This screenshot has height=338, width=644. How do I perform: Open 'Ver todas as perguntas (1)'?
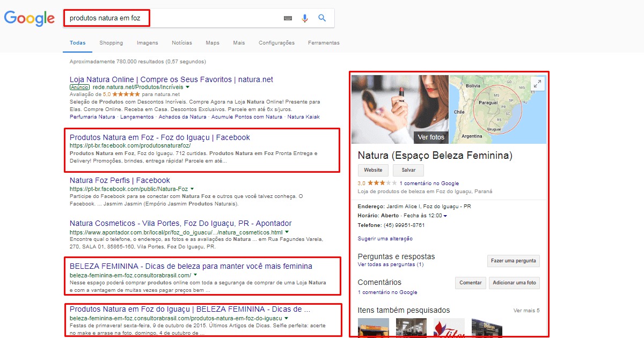tap(391, 264)
